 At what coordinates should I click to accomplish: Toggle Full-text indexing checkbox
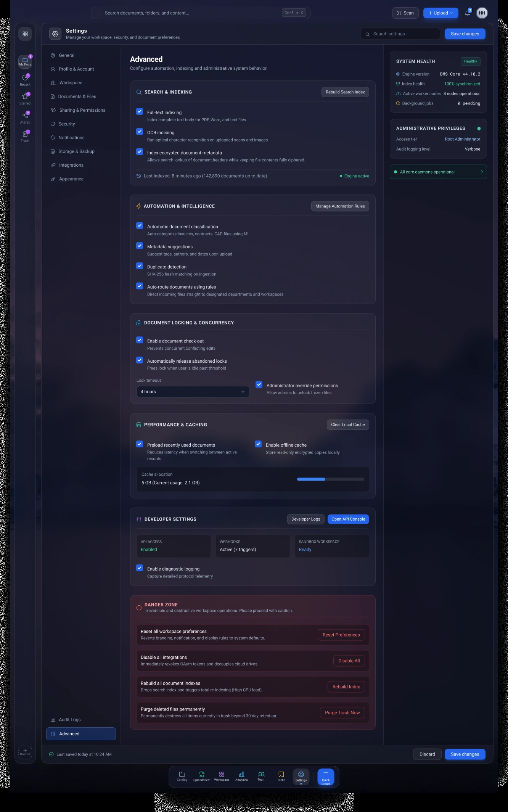[x=140, y=111]
